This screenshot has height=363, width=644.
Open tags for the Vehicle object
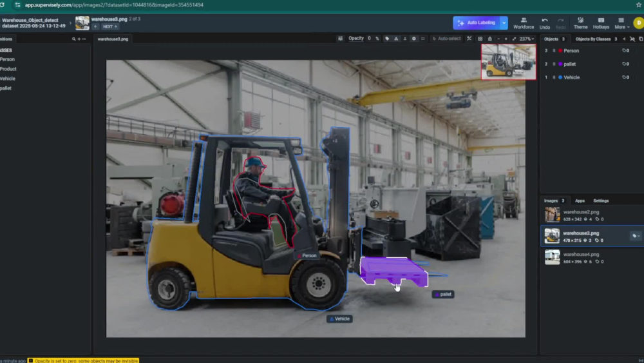pyautogui.click(x=625, y=77)
